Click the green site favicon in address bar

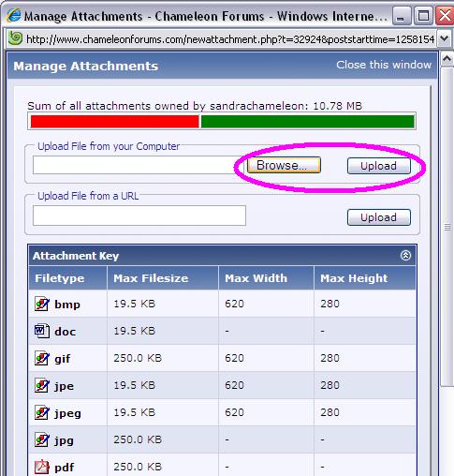[15, 38]
